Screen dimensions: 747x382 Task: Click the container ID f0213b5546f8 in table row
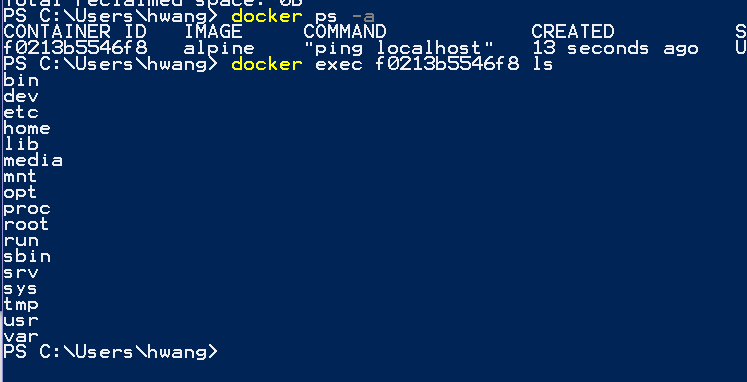coord(76,48)
